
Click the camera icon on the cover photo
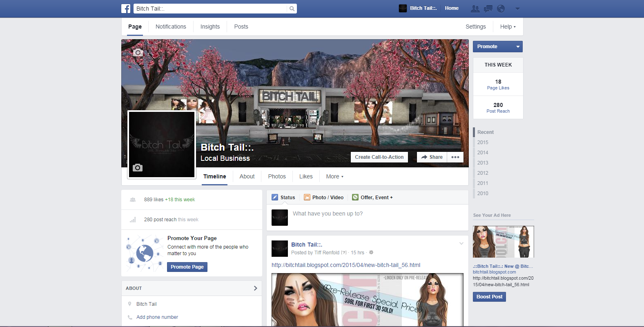coord(138,53)
